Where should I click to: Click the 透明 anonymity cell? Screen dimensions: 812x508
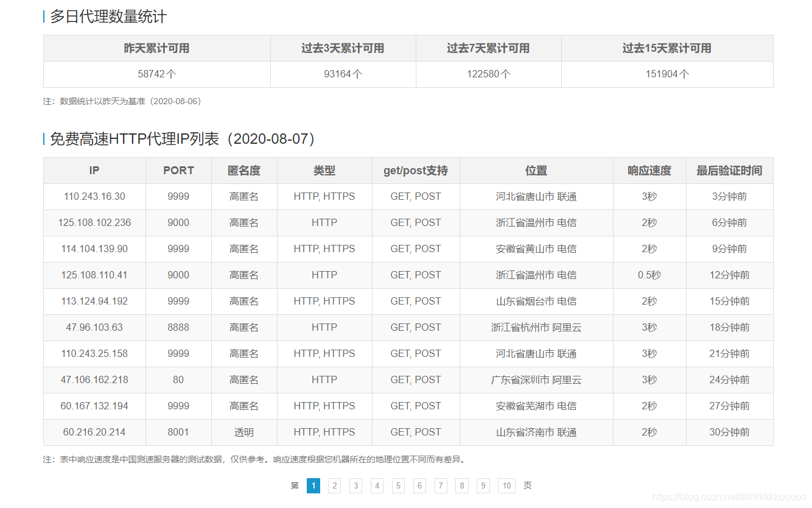tap(244, 432)
